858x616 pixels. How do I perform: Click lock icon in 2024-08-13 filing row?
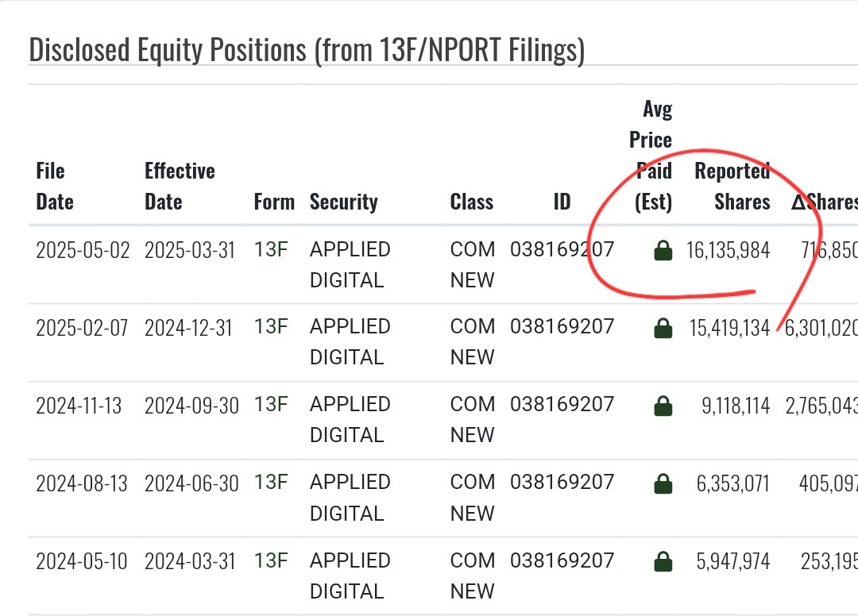pos(663,483)
